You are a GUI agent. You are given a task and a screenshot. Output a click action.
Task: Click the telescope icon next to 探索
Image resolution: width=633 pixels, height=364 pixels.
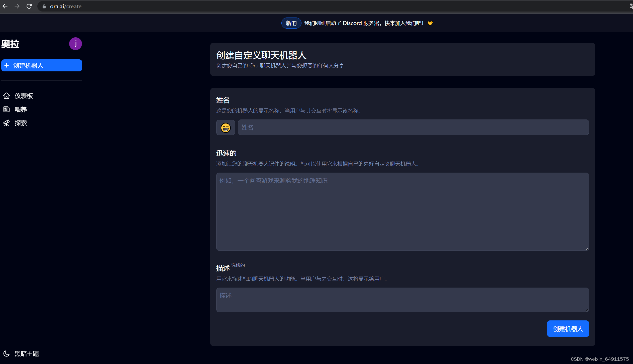click(x=7, y=123)
